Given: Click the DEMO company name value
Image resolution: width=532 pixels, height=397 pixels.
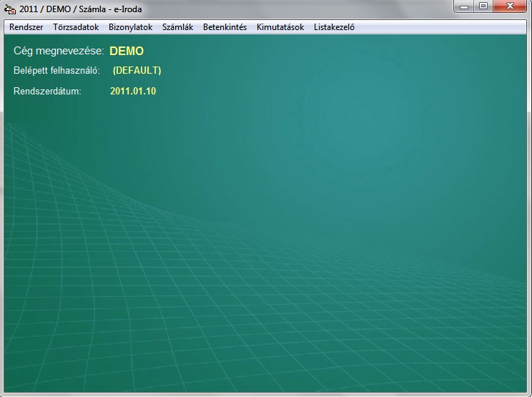Looking at the screenshot, I should point(127,52).
